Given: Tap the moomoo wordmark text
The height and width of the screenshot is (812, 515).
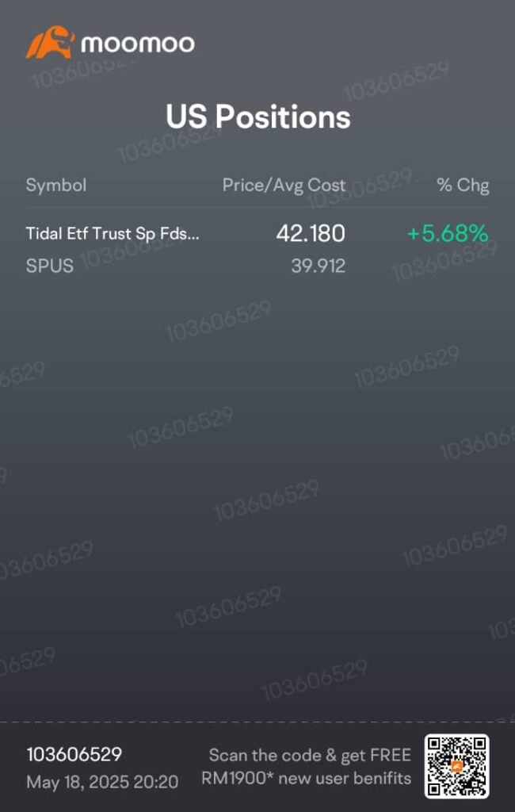Looking at the screenshot, I should click(x=136, y=44).
